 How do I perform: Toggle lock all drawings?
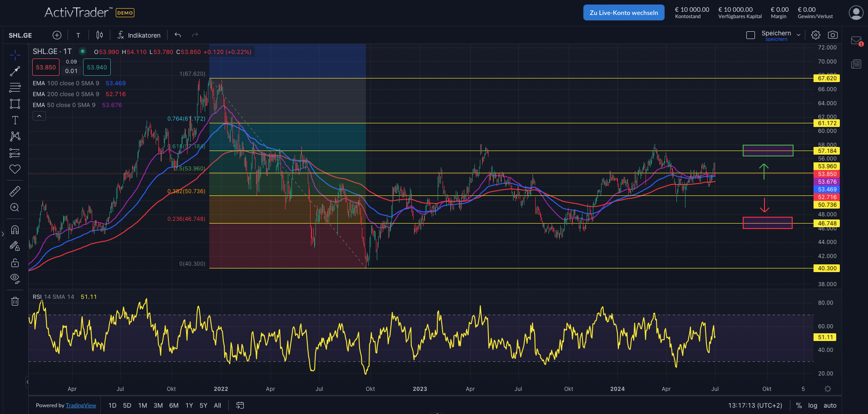(15, 263)
